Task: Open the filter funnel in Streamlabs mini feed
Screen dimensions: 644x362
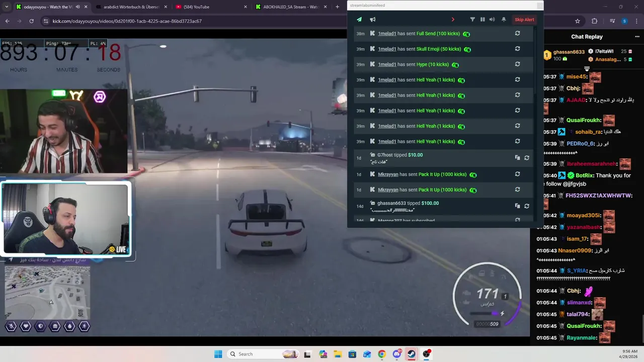Action: [472, 20]
